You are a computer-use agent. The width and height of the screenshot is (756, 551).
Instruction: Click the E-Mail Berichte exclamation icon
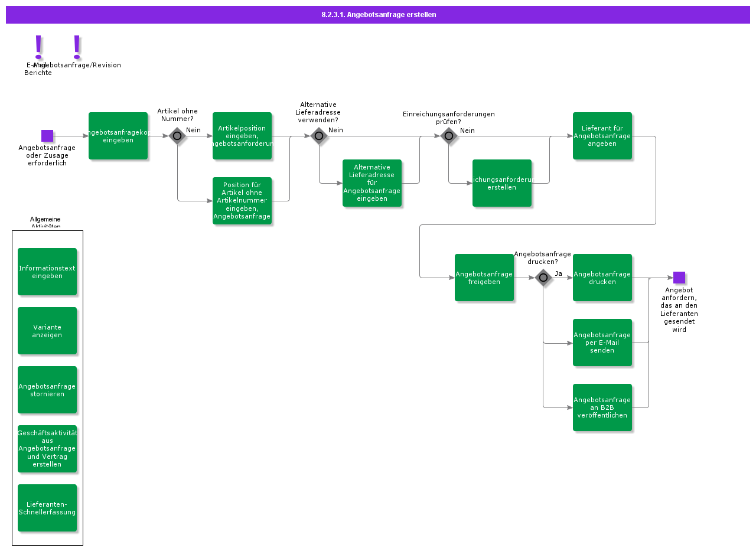tap(38, 47)
